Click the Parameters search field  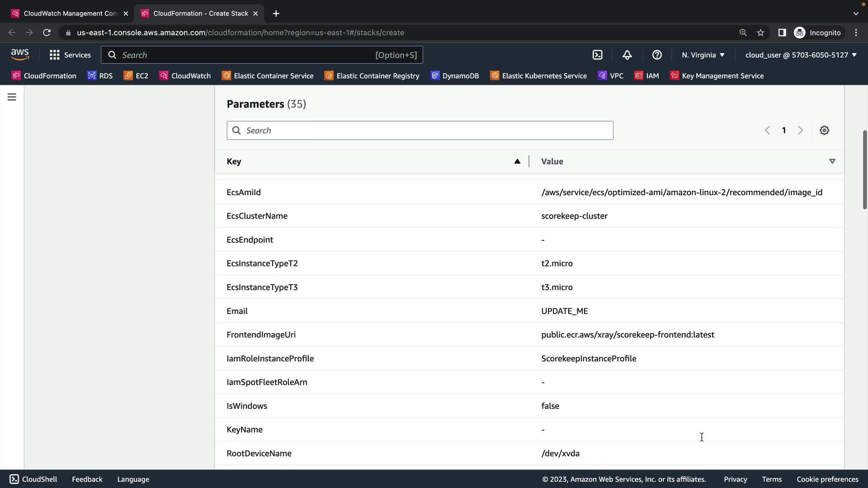click(420, 131)
